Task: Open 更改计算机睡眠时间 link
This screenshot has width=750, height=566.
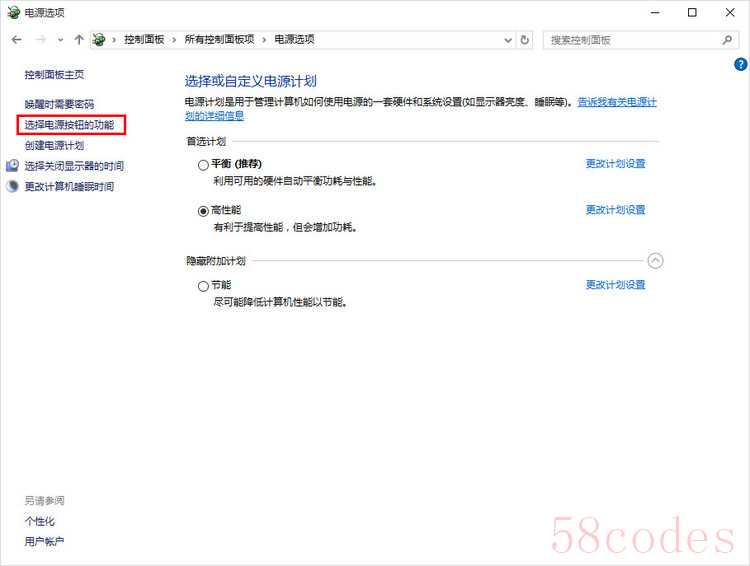Action: click(69, 186)
